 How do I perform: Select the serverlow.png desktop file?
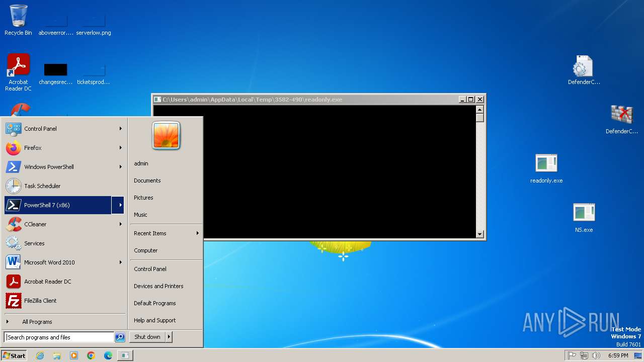click(94, 24)
